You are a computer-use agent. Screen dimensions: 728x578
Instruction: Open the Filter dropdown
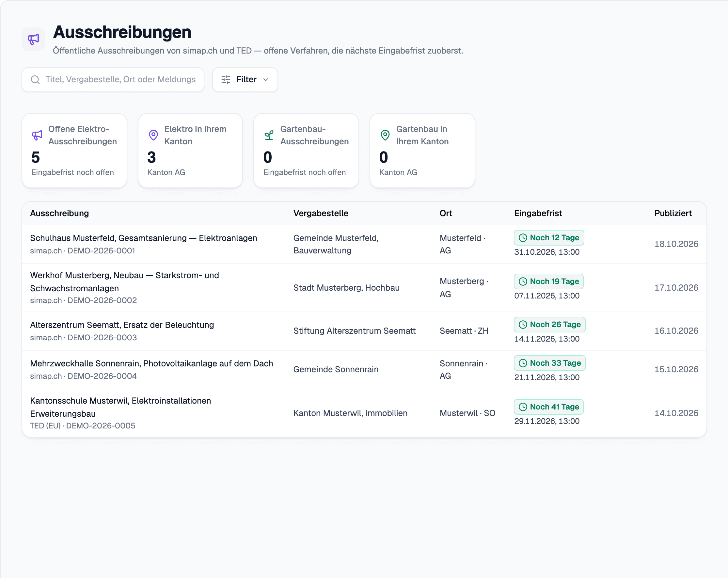[245, 80]
